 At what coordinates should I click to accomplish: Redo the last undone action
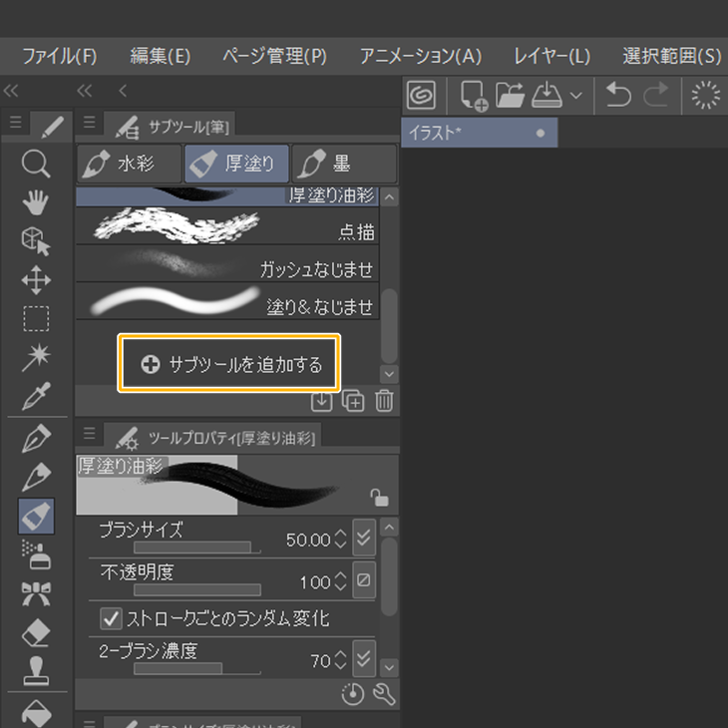(x=655, y=95)
